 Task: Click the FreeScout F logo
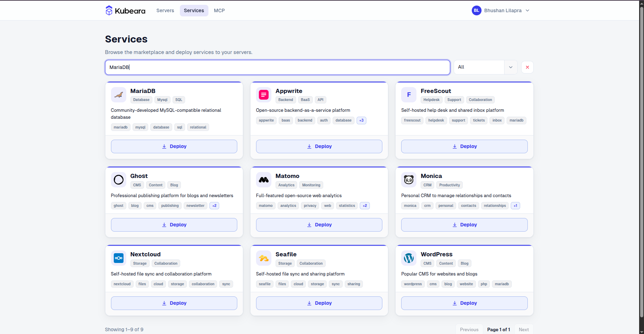click(409, 95)
